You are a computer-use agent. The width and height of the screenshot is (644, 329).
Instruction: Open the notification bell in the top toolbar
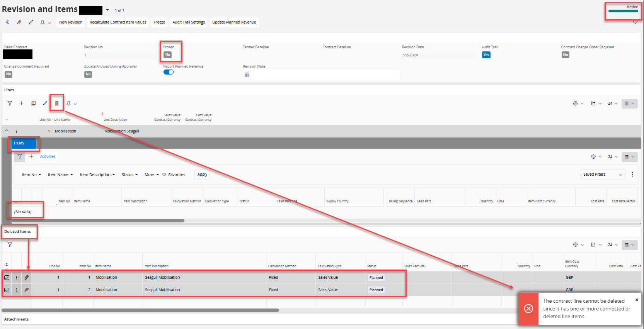pos(43,22)
